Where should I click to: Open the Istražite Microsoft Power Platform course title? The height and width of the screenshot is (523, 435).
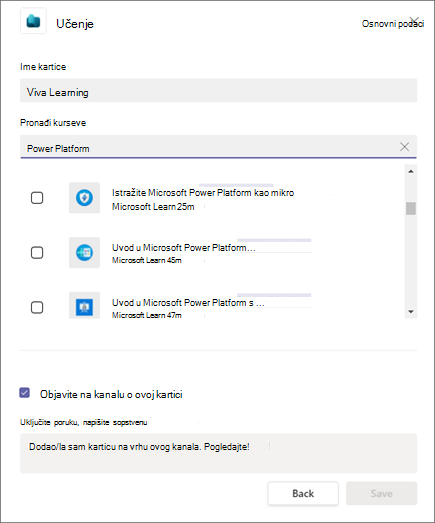(203, 193)
